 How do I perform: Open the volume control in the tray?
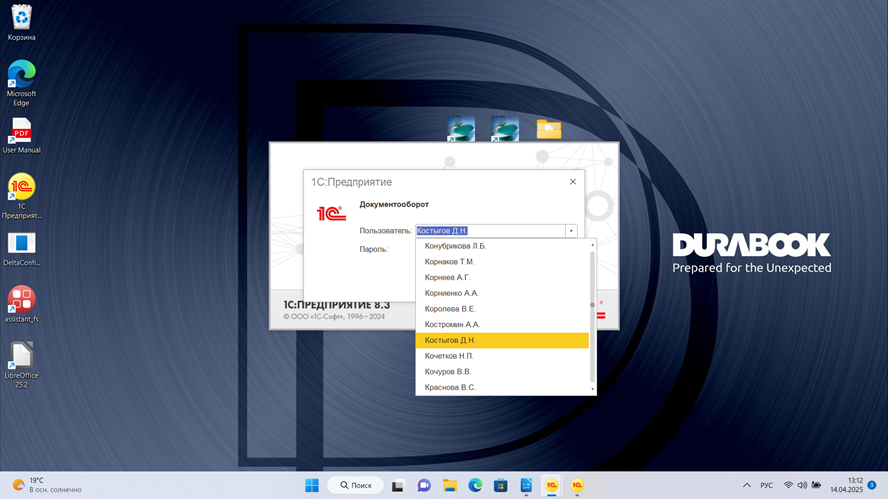(802, 485)
